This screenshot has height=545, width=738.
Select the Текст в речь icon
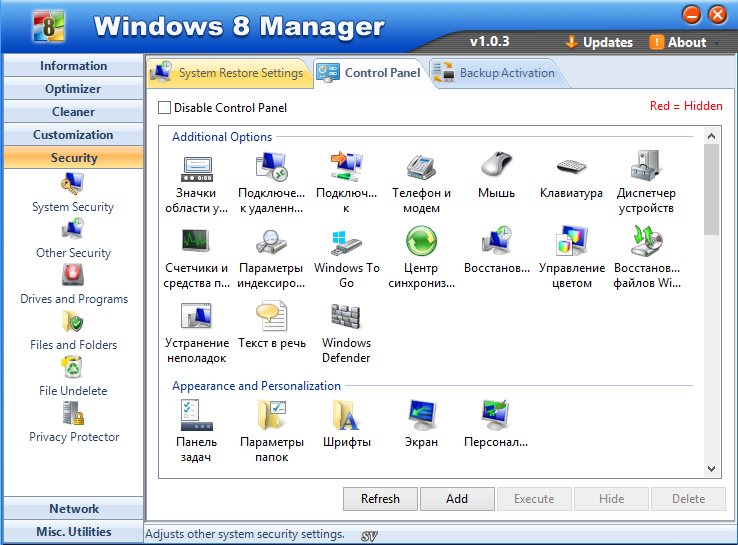[x=271, y=316]
